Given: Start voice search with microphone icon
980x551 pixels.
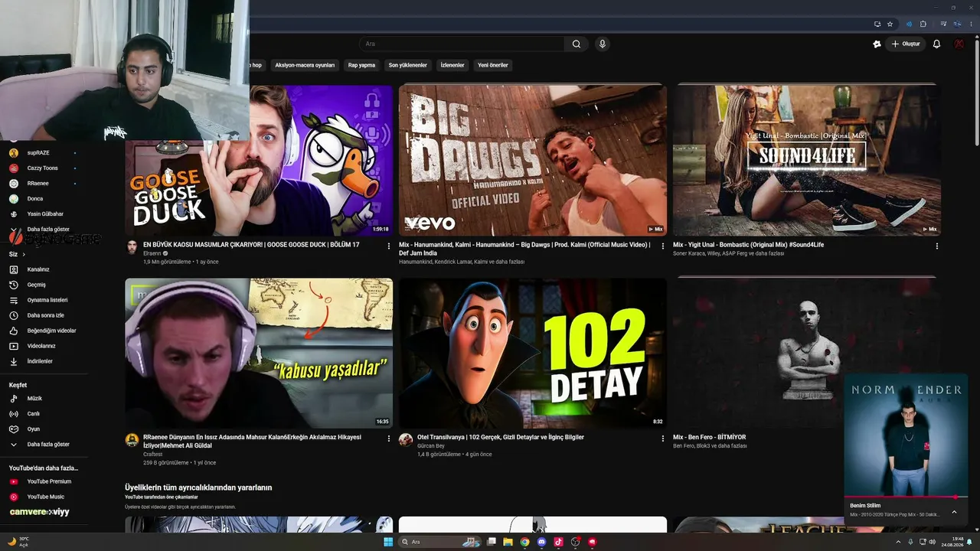Looking at the screenshot, I should pyautogui.click(x=603, y=44).
